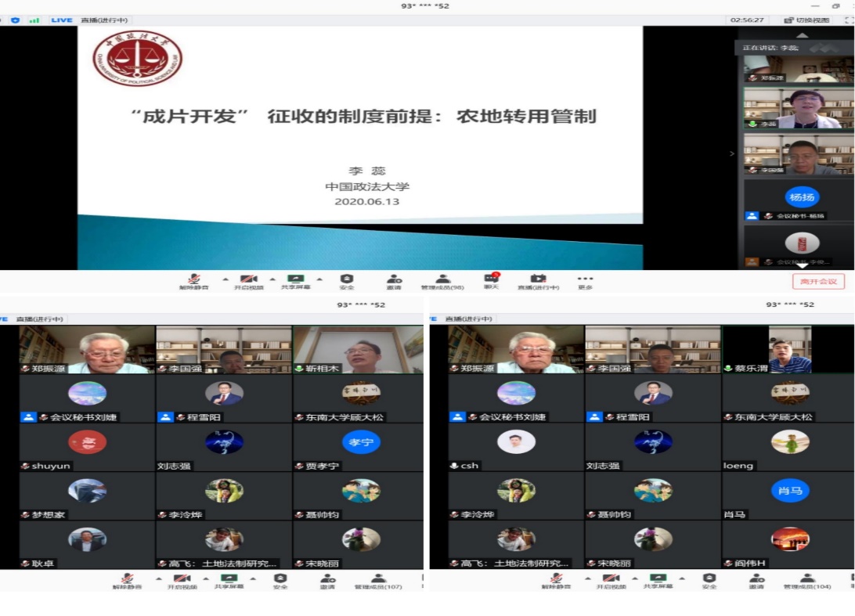Screen dimensions: 855x616
Task: Open 直播(进行中) in the meeting toolbar
Action: point(538,280)
